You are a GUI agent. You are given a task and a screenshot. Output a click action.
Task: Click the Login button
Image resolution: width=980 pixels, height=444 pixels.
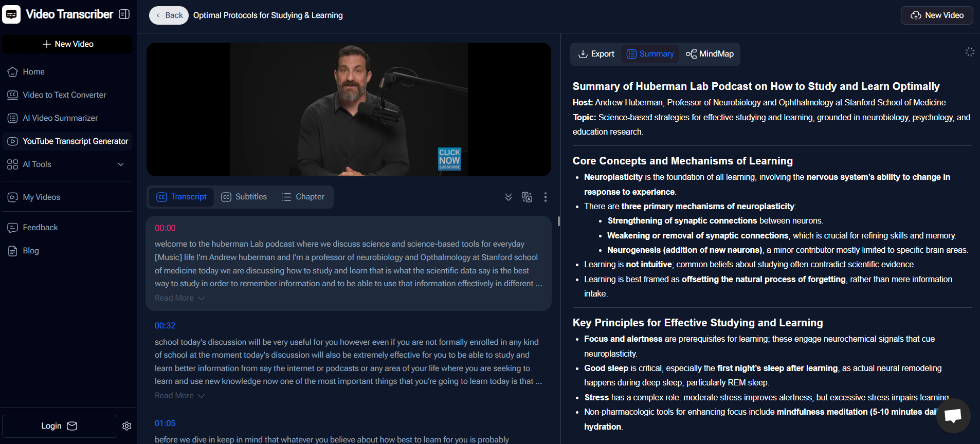click(59, 426)
